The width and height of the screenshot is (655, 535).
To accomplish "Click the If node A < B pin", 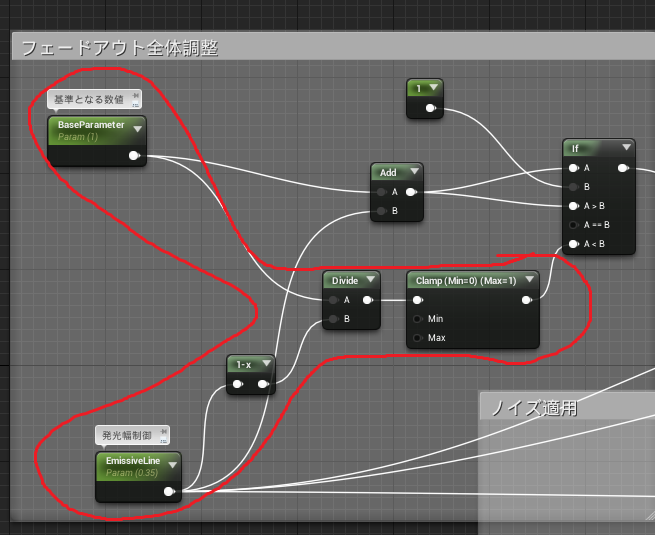I will (574, 244).
